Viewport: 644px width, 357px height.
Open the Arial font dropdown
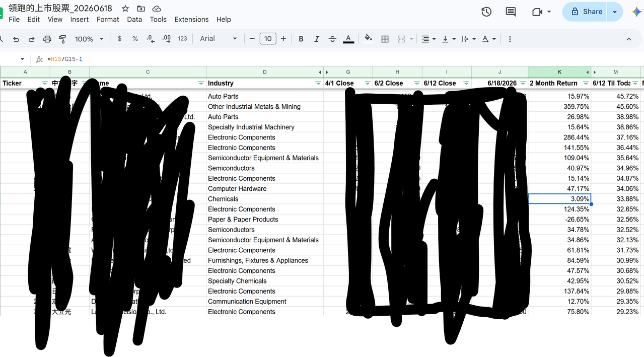point(218,39)
